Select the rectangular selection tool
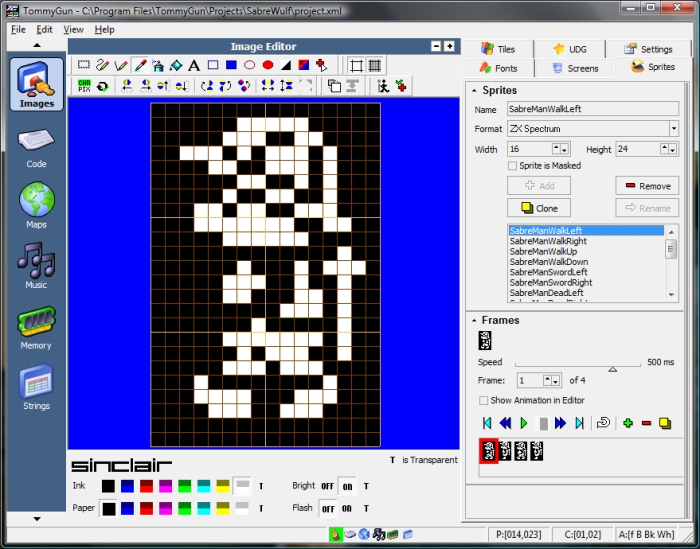The height and width of the screenshot is (549, 700). [x=83, y=65]
